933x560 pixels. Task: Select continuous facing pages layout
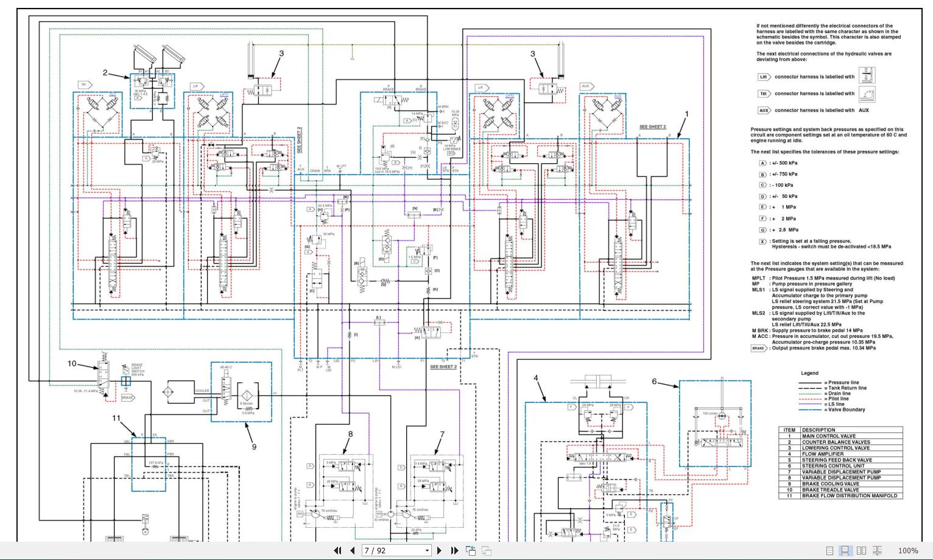pos(877,550)
